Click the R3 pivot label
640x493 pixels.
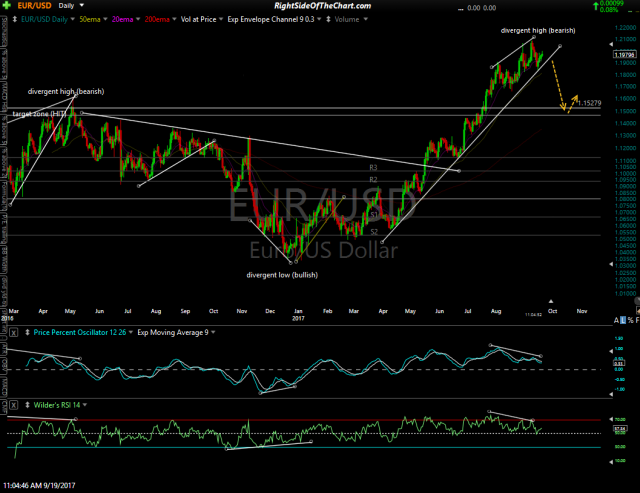(x=373, y=167)
